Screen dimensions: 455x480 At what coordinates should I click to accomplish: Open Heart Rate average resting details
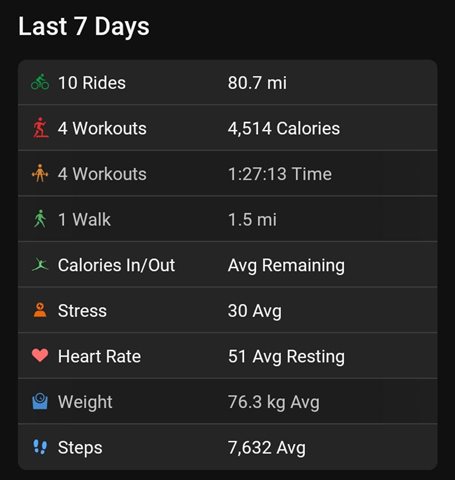coord(228,356)
